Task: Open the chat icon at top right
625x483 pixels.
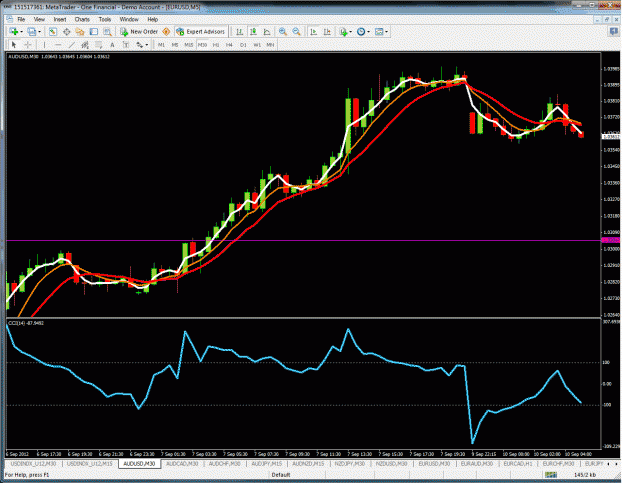Action: [x=614, y=31]
